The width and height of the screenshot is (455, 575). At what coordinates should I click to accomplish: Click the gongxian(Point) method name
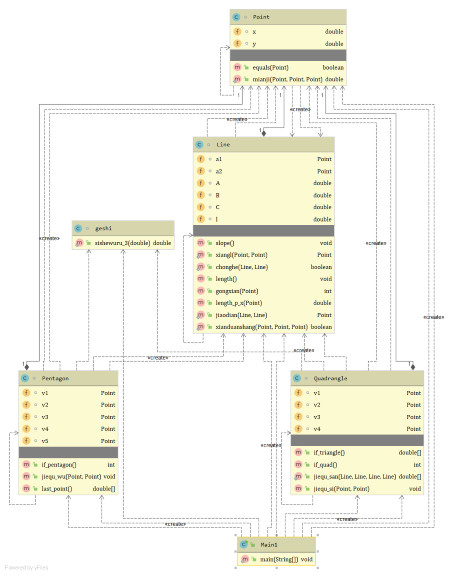point(237,291)
